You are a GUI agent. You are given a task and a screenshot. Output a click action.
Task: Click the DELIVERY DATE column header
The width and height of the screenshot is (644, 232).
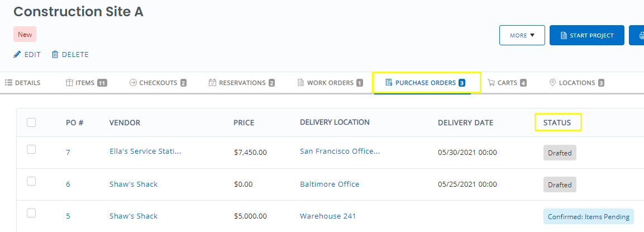coord(466,122)
